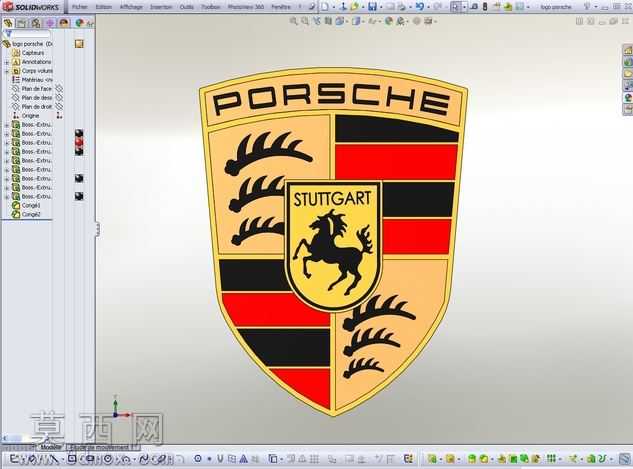Viewport: 633px width, 469px height.
Task: Open dropdown arrow next to Save icon
Action: tap(381, 7)
